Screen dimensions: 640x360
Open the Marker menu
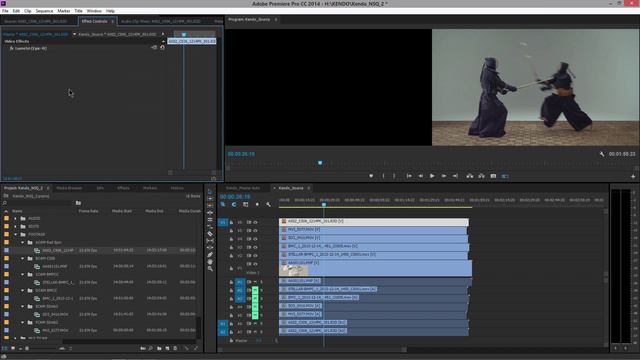coord(63,11)
